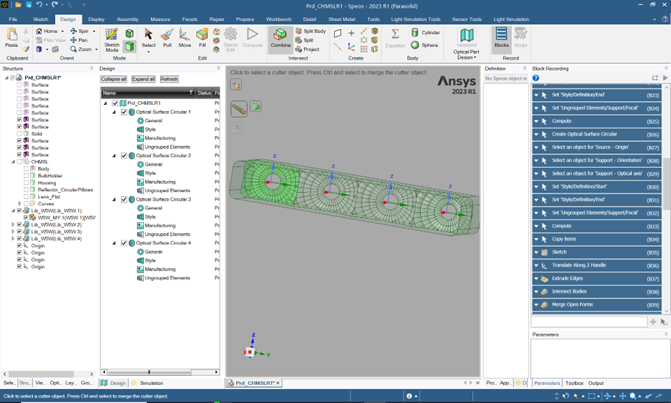The height and width of the screenshot is (403, 671).
Task: Toggle Prd_CHMSLR1 checkbox in Design tree
Action: click(x=115, y=103)
